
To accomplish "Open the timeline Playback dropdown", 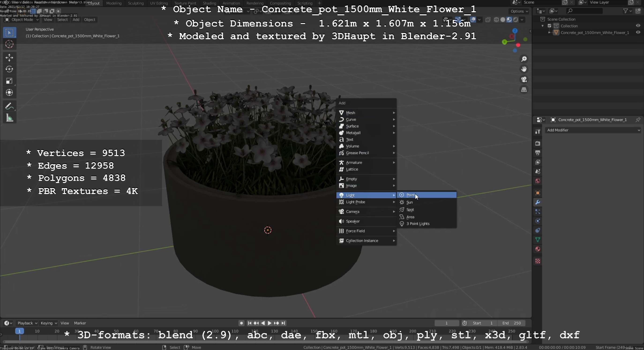I will pos(27,323).
